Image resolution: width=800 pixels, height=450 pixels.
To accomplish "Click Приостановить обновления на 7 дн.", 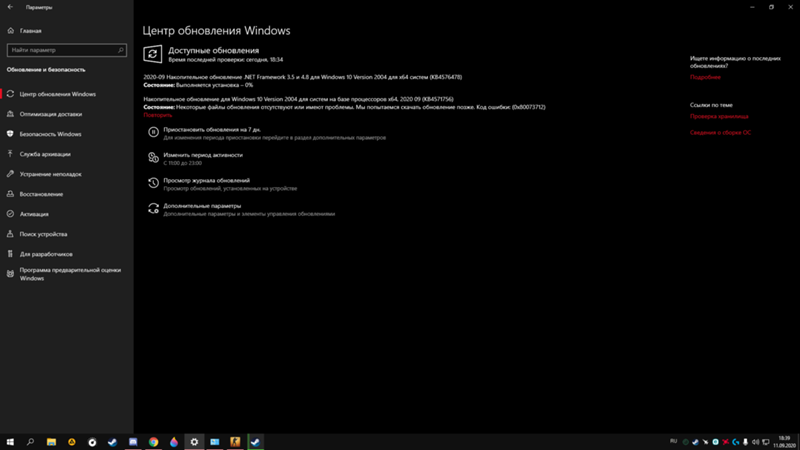I will coord(212,130).
